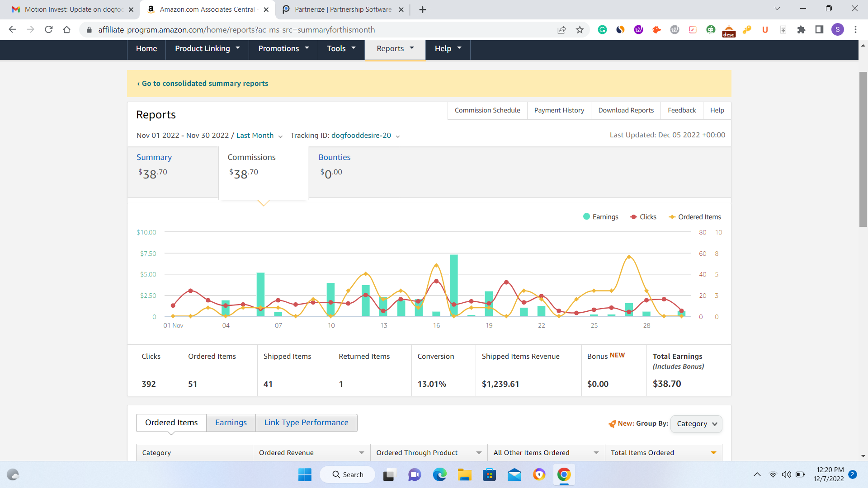The height and width of the screenshot is (488, 868).
Task: Select the Ordered Items table tab
Action: (x=171, y=422)
